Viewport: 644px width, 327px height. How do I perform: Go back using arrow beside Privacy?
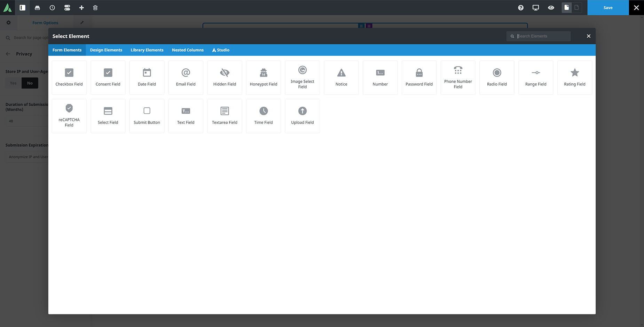[8, 54]
